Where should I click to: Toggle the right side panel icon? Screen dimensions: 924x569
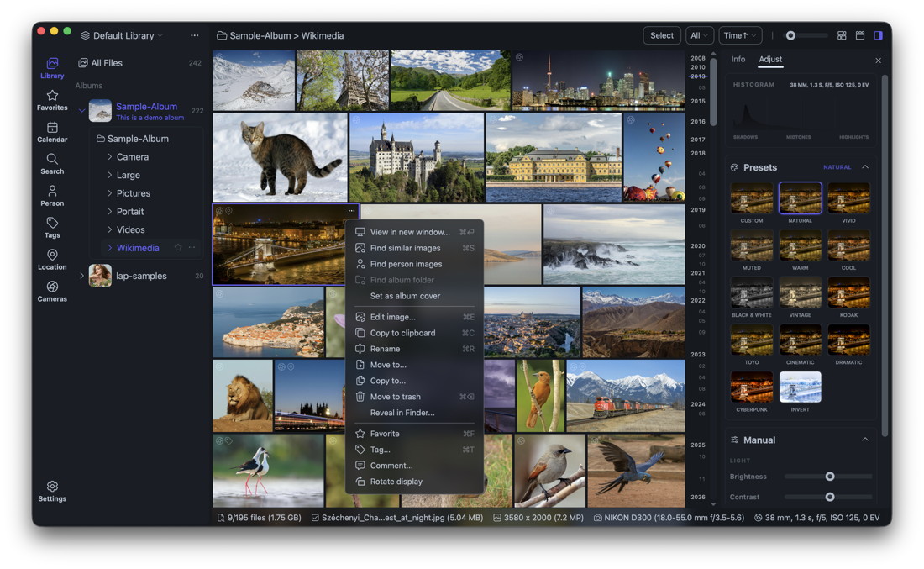[x=878, y=35]
